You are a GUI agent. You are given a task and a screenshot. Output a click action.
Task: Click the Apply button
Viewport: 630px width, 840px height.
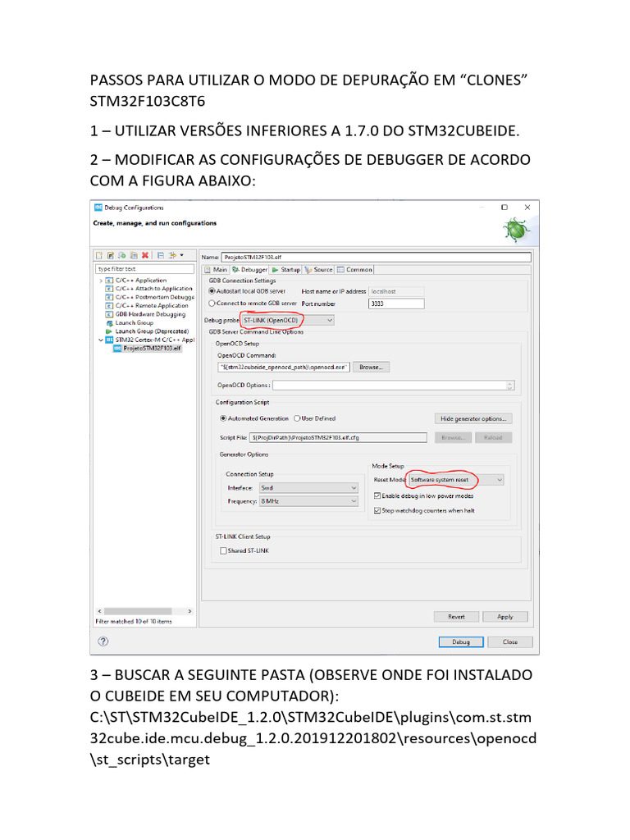click(505, 617)
